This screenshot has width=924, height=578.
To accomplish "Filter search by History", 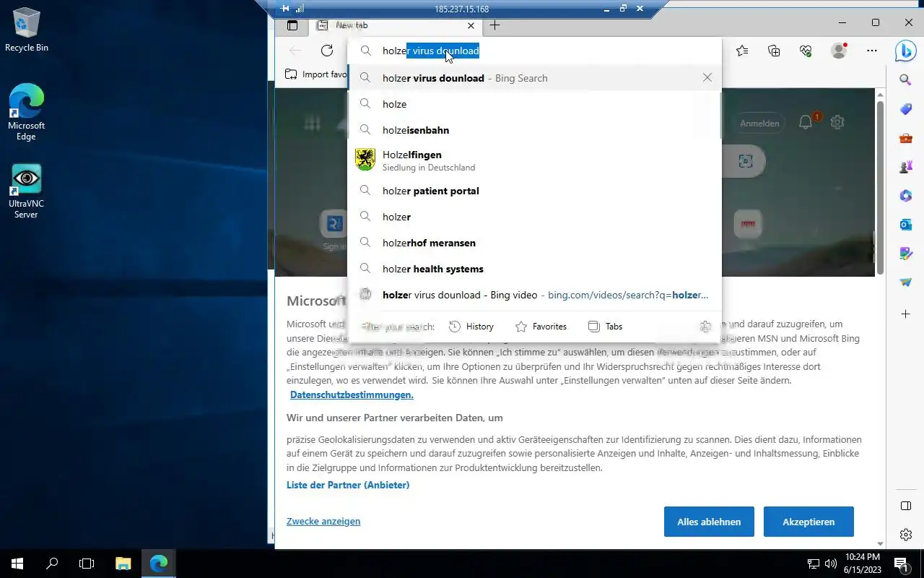I will [x=471, y=327].
